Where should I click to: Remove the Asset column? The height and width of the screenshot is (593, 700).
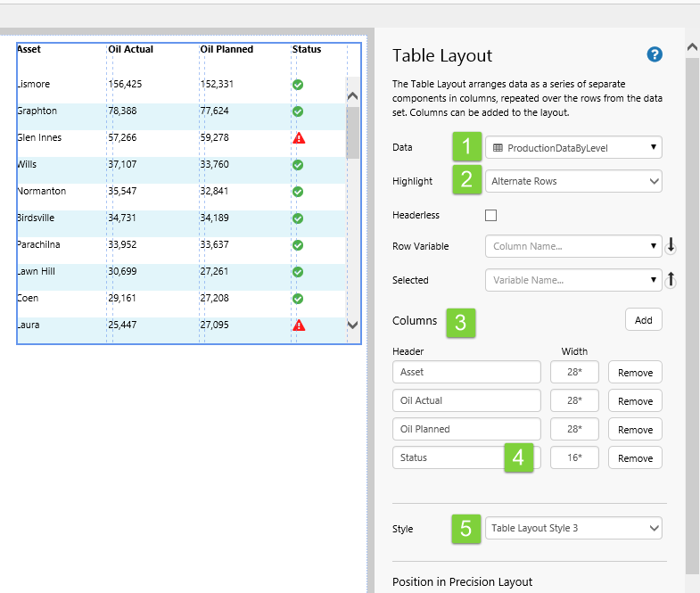[x=635, y=373]
